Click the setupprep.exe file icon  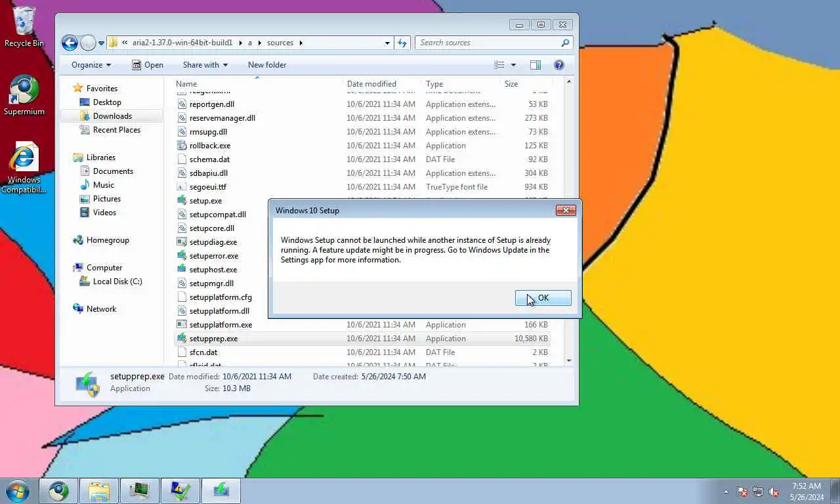[x=182, y=339]
